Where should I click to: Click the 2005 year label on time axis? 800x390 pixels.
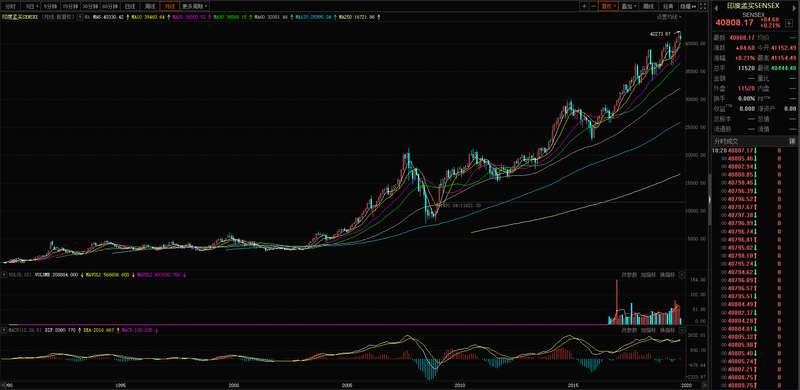347,385
